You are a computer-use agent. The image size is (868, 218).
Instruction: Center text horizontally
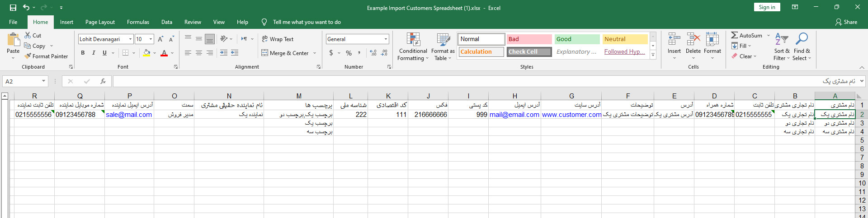pyautogui.click(x=199, y=53)
